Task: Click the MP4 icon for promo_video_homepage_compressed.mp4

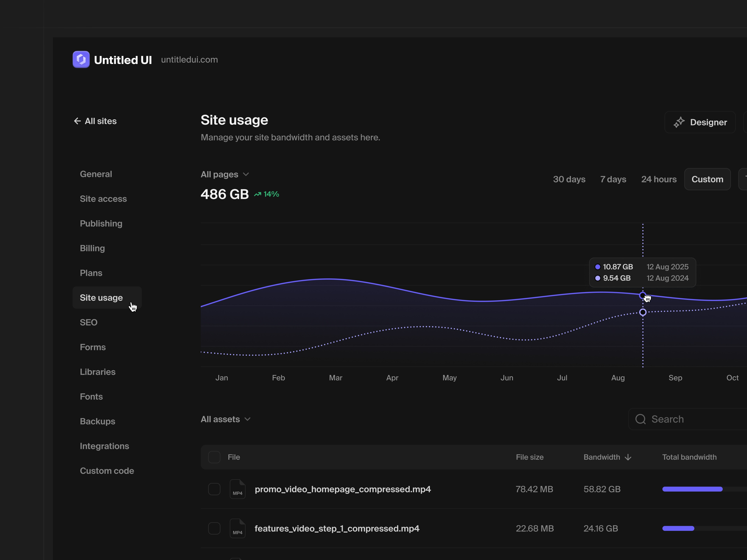Action: point(237,489)
